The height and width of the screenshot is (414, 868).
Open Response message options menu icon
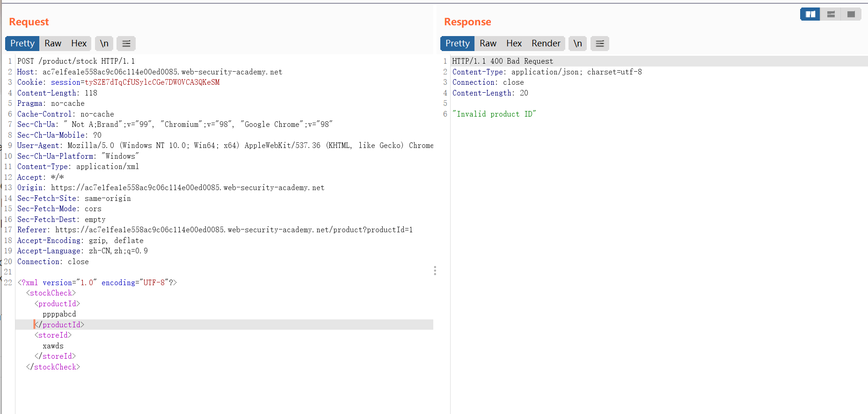coord(599,44)
